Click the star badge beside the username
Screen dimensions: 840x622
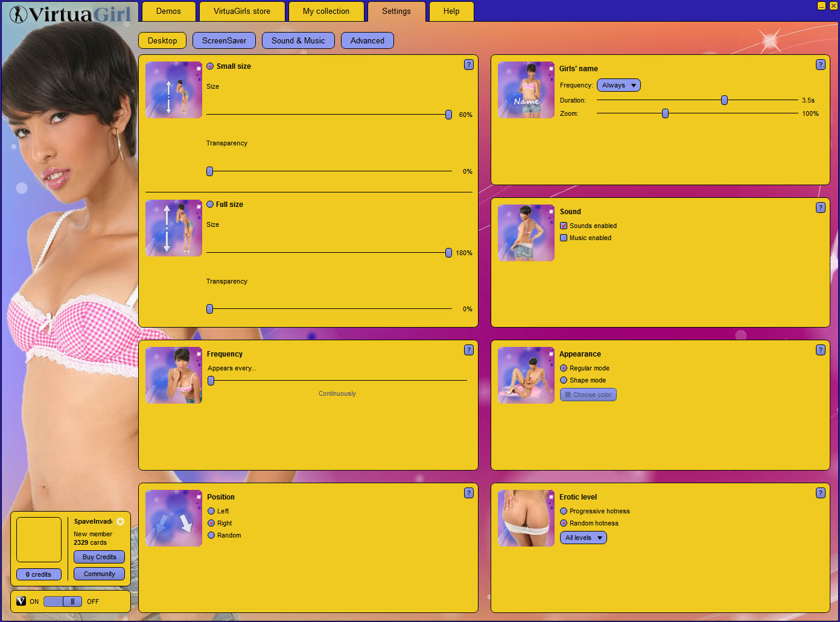121,521
